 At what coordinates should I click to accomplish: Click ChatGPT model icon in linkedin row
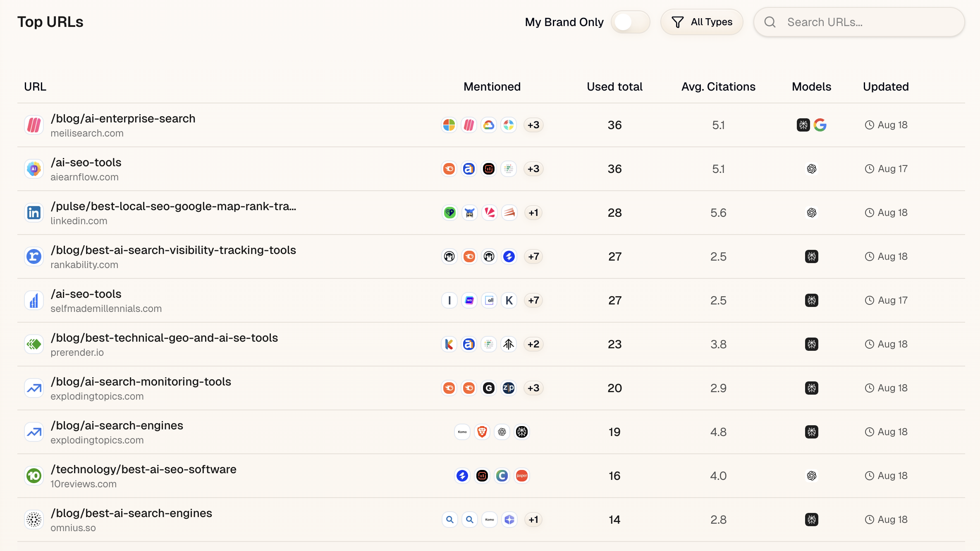812,213
